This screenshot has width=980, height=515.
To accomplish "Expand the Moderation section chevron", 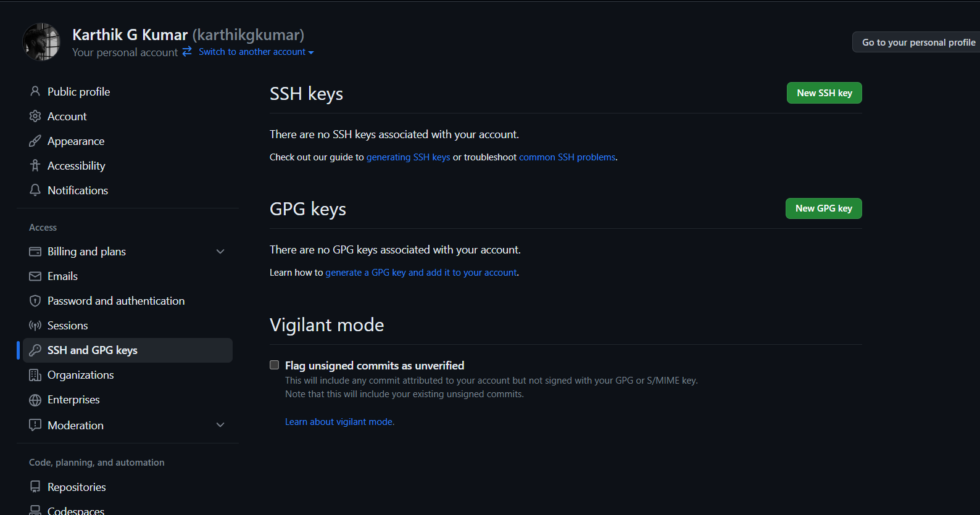I will (220, 425).
